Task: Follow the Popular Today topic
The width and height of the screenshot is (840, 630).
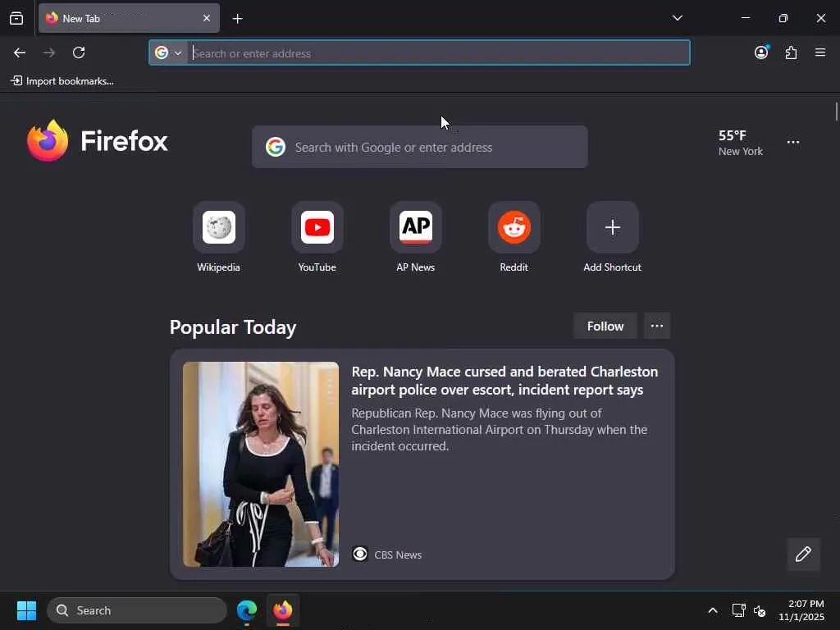Action: click(x=605, y=326)
